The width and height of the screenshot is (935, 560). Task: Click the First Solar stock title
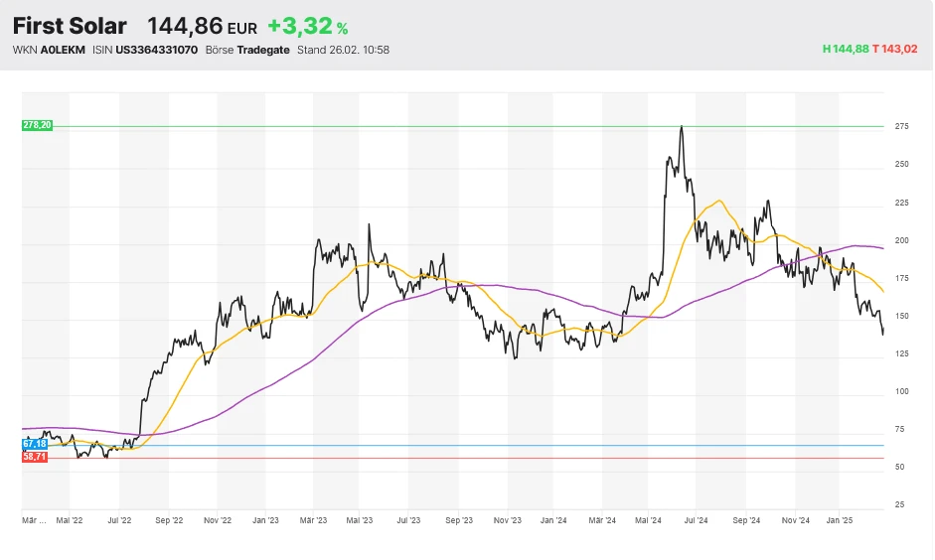tap(70, 27)
